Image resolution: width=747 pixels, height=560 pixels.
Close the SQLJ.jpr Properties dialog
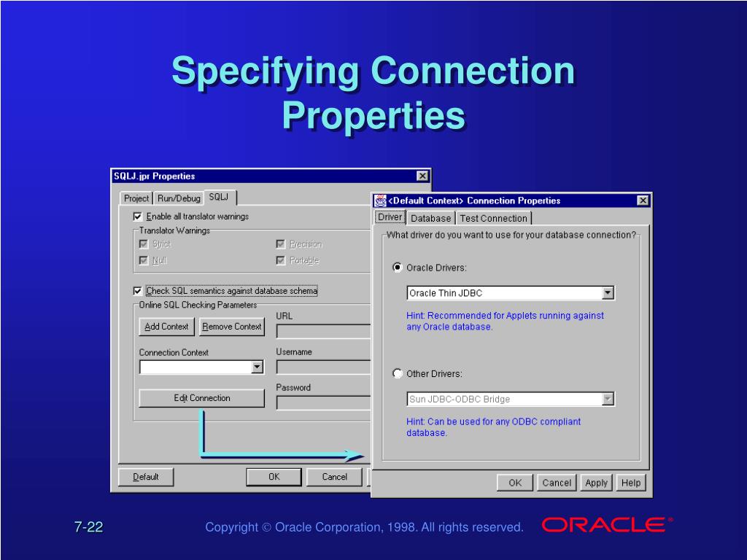coord(422,176)
